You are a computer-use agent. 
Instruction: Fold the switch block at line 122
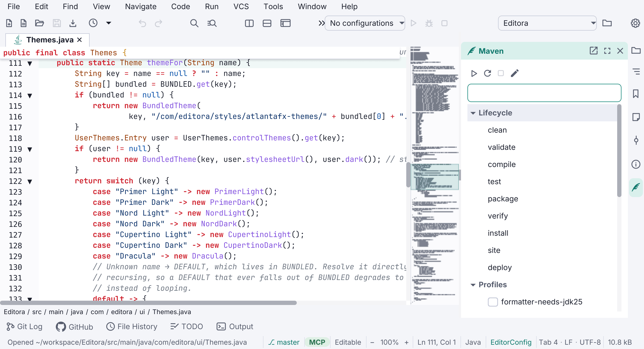pyautogui.click(x=30, y=181)
